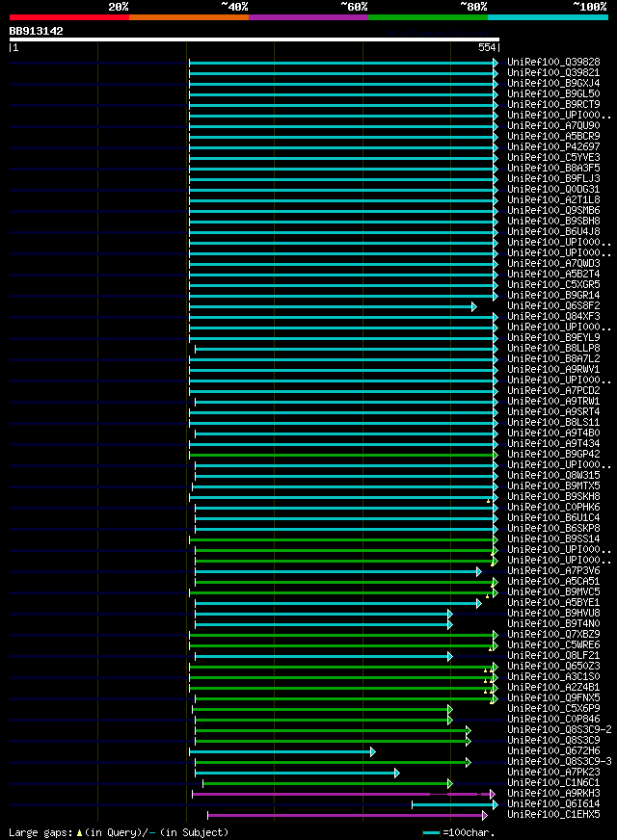Screen dimensions: 617x840
Task: Select the UniRef100_A5BCR9 label
Action: pos(553,137)
